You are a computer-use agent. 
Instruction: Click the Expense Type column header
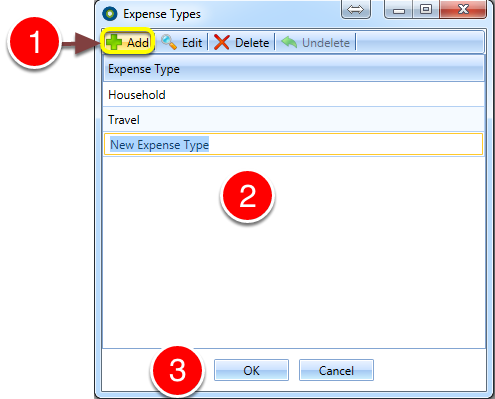(x=294, y=69)
